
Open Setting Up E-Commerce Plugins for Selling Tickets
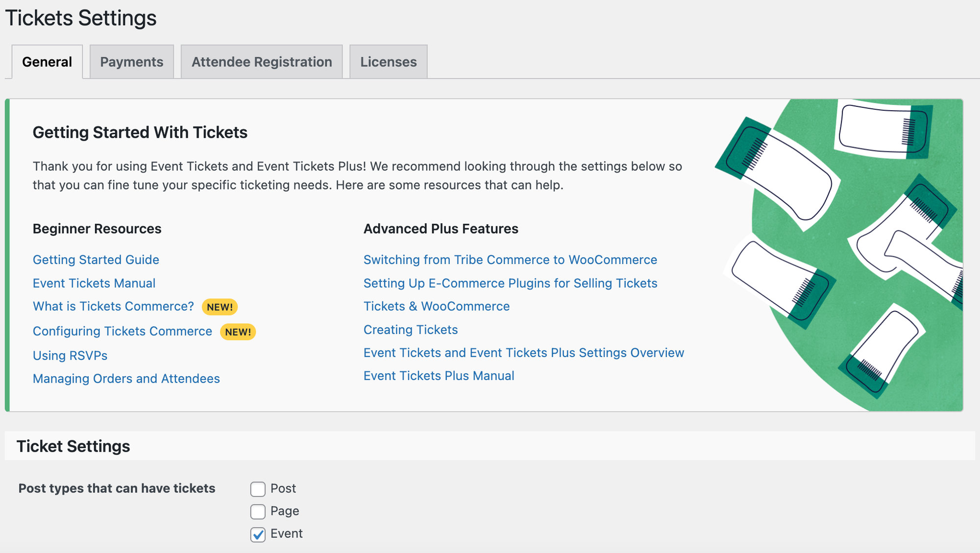[x=510, y=283]
